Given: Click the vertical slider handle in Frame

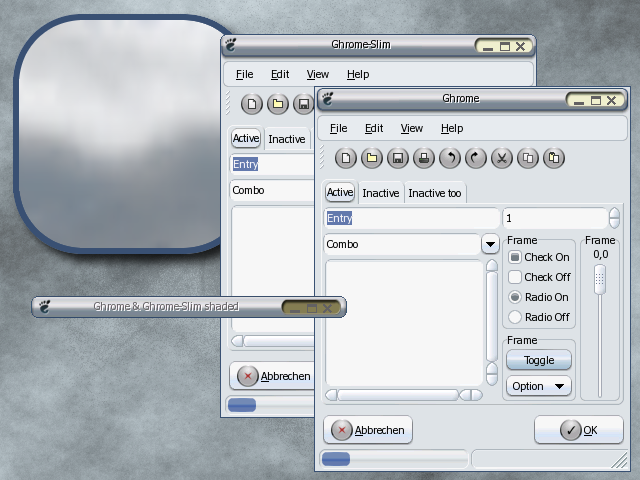Looking at the screenshot, I should click(x=600, y=280).
